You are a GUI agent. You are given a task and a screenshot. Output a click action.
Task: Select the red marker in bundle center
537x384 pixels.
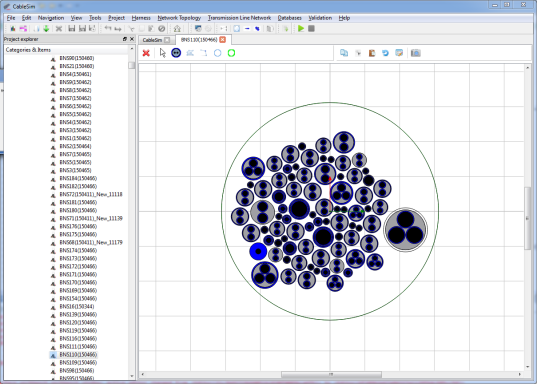point(330,179)
